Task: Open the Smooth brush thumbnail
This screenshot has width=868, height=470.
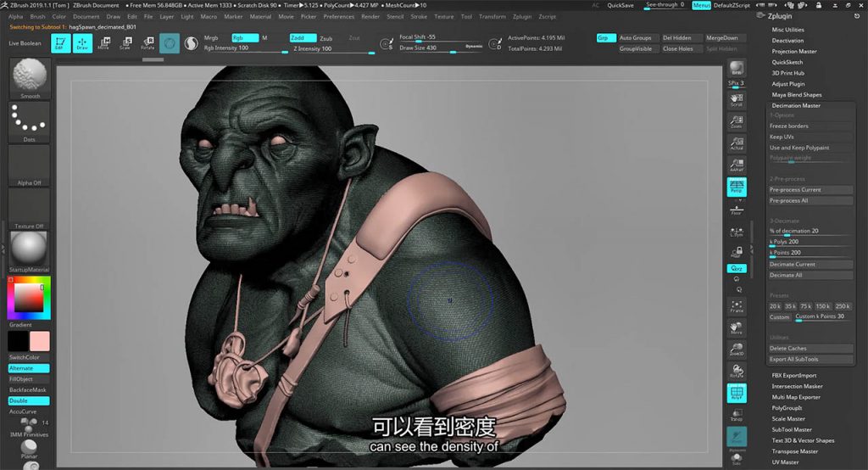Action: click(x=30, y=78)
